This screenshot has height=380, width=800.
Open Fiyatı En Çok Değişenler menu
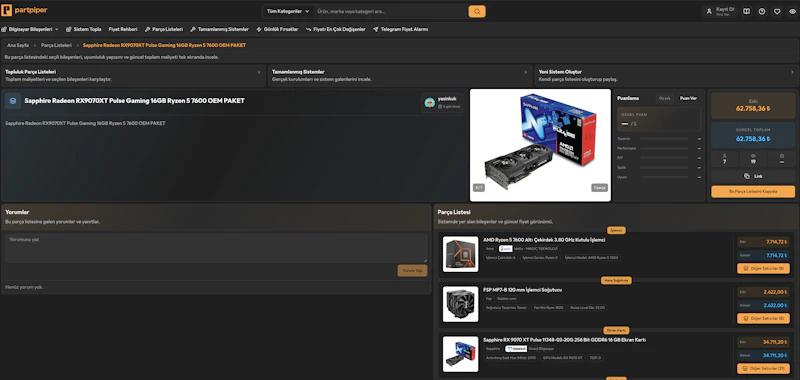pyautogui.click(x=336, y=30)
